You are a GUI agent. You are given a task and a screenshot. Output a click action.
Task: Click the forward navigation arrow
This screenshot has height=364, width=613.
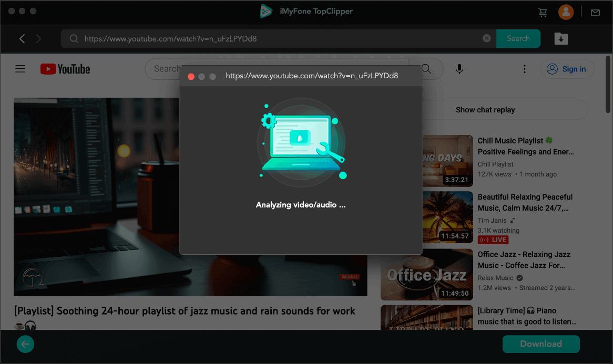point(38,38)
